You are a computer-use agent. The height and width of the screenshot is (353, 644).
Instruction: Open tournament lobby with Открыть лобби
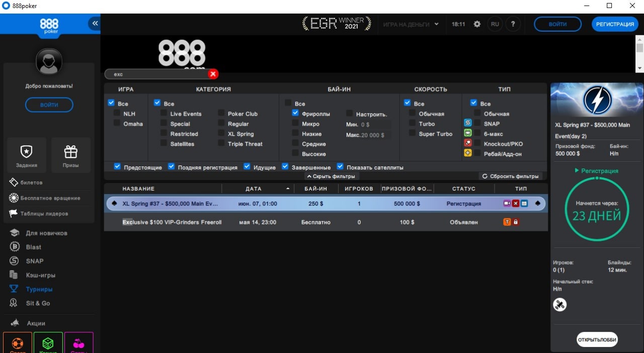597,339
